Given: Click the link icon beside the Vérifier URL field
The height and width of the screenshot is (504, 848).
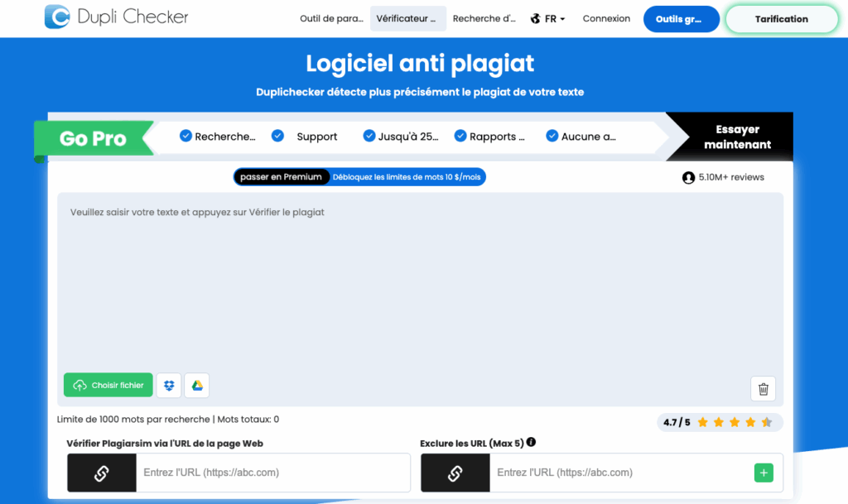Looking at the screenshot, I should click(x=101, y=473).
